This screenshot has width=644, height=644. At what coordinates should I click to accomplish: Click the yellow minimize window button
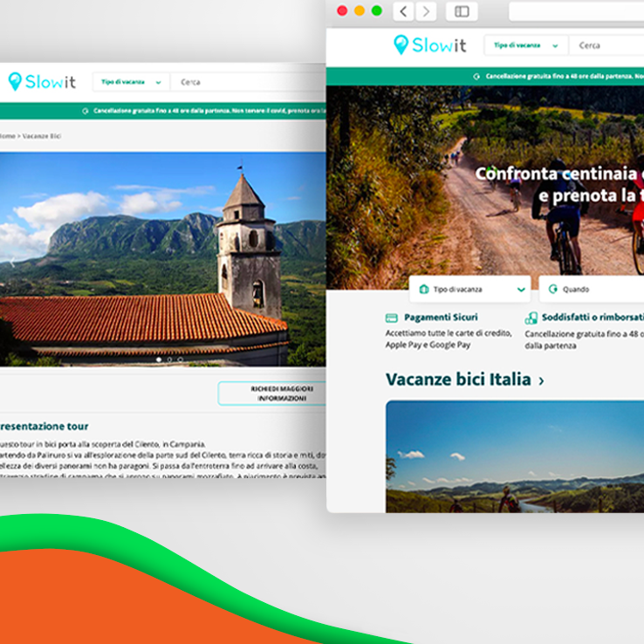(x=360, y=10)
